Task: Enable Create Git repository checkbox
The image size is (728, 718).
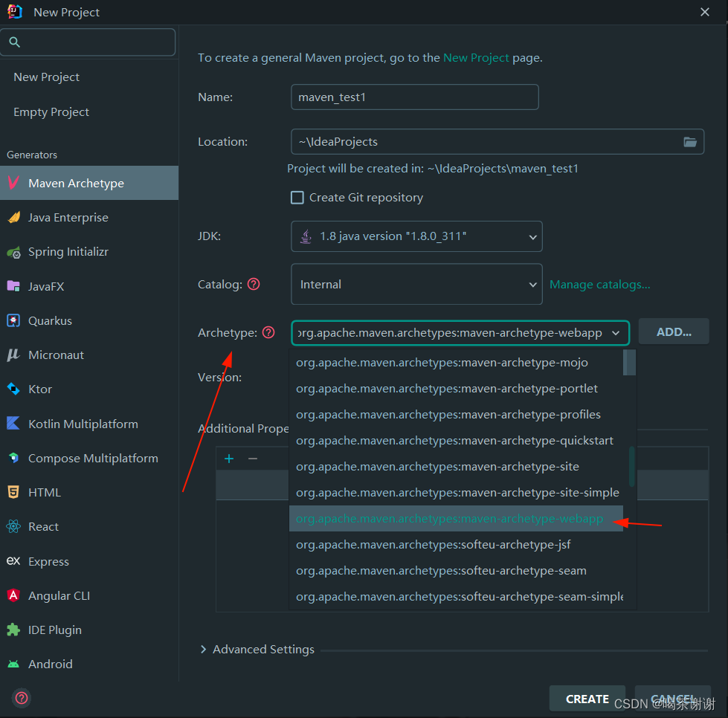Action: pos(297,198)
